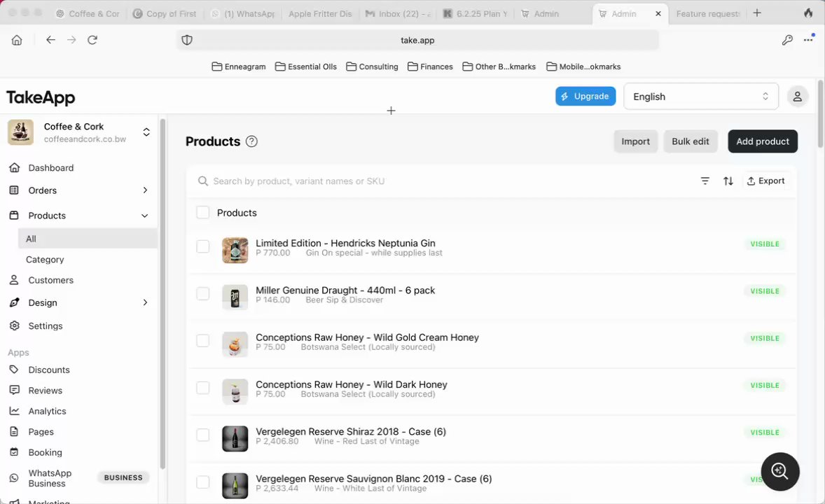Open the Mobile bookmarks folder
The width and height of the screenshot is (825, 504).
tap(583, 66)
